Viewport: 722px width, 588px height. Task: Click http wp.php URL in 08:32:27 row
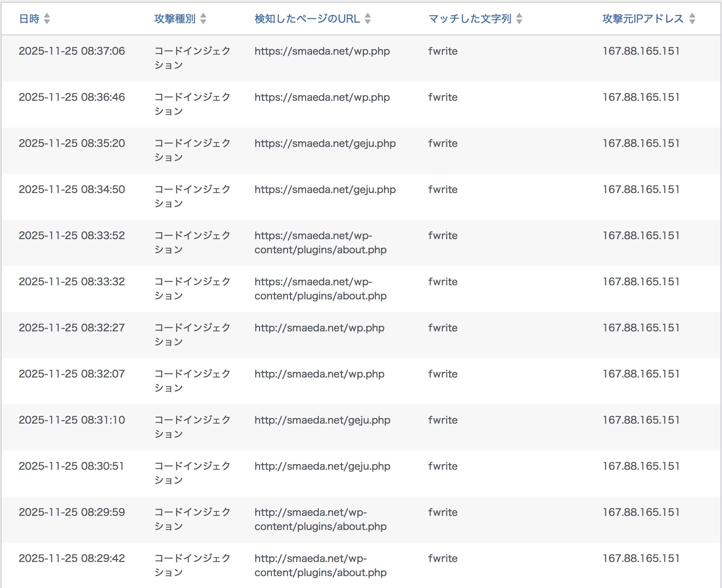click(319, 328)
